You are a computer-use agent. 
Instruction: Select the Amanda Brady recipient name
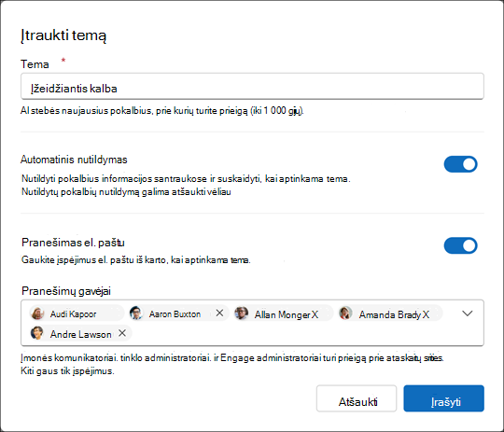[x=390, y=314]
